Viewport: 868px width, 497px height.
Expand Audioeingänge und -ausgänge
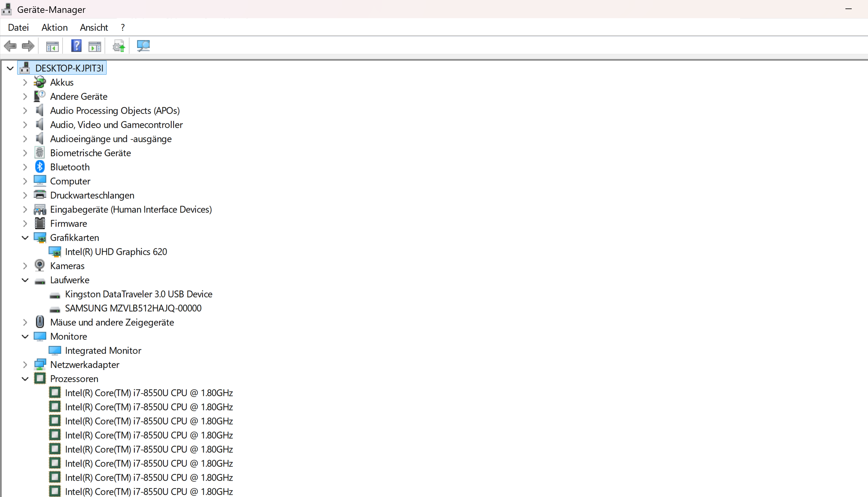click(x=25, y=139)
